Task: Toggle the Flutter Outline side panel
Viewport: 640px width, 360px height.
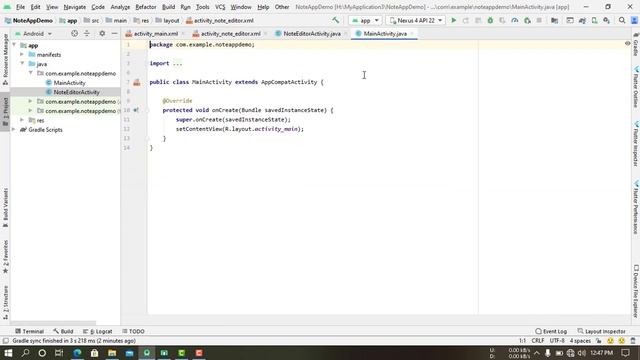Action: pyautogui.click(x=636, y=87)
